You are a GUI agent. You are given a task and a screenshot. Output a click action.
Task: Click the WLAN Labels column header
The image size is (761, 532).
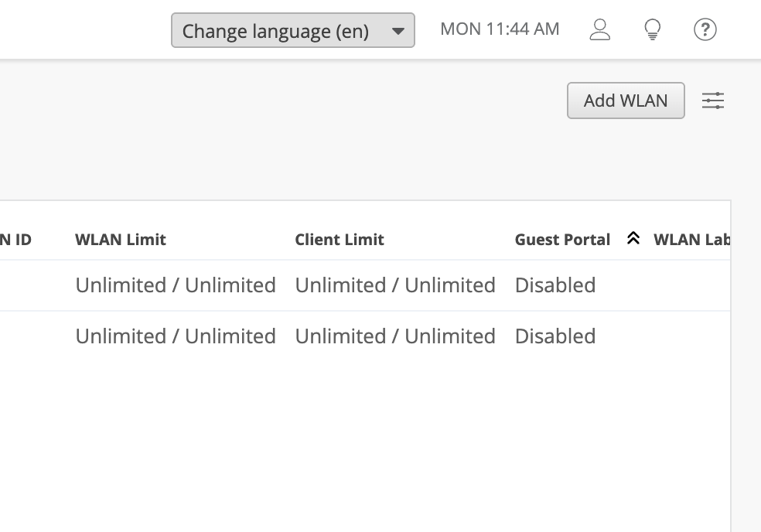click(x=692, y=239)
